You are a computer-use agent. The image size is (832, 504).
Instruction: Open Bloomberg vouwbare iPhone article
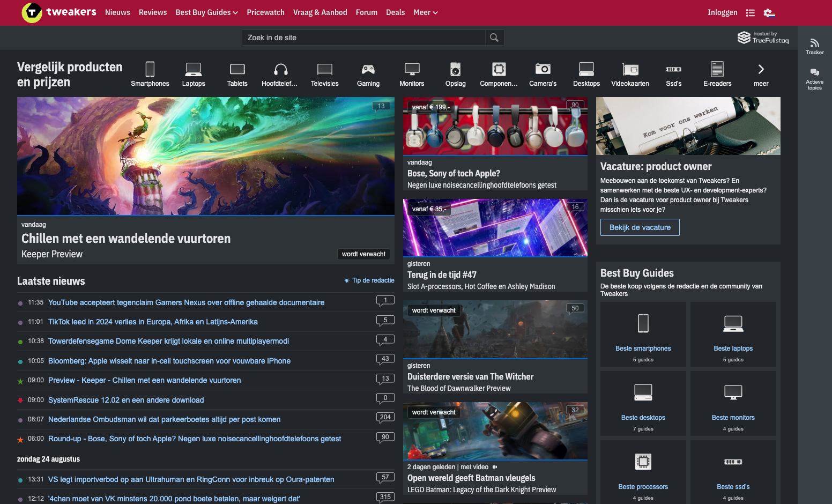[x=169, y=361]
